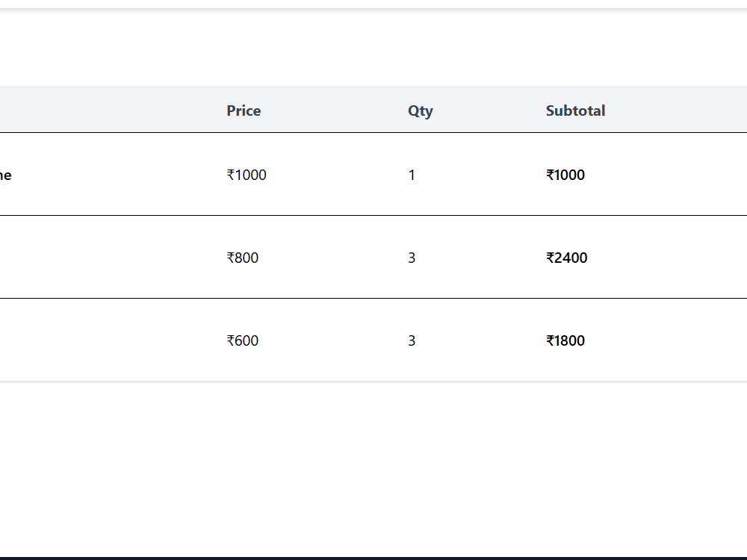Select the ₹600 price cell
This screenshot has width=747, height=560.
[x=243, y=340]
